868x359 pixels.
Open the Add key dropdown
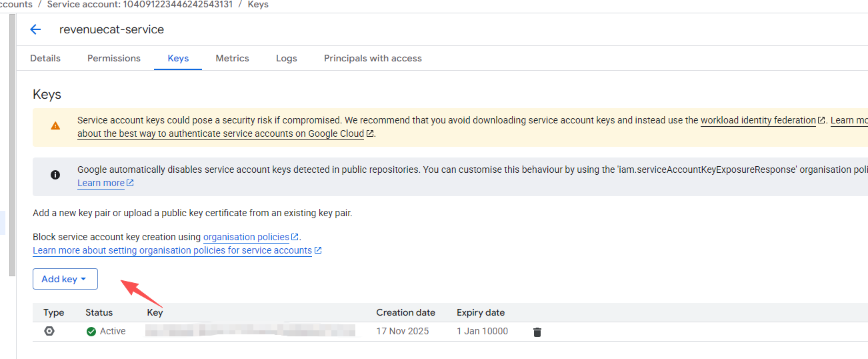tap(65, 279)
